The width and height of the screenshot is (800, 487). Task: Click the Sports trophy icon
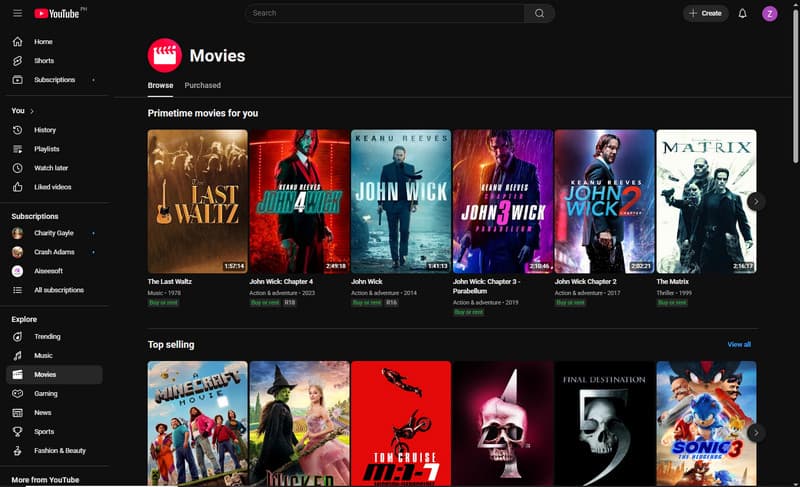[17, 431]
